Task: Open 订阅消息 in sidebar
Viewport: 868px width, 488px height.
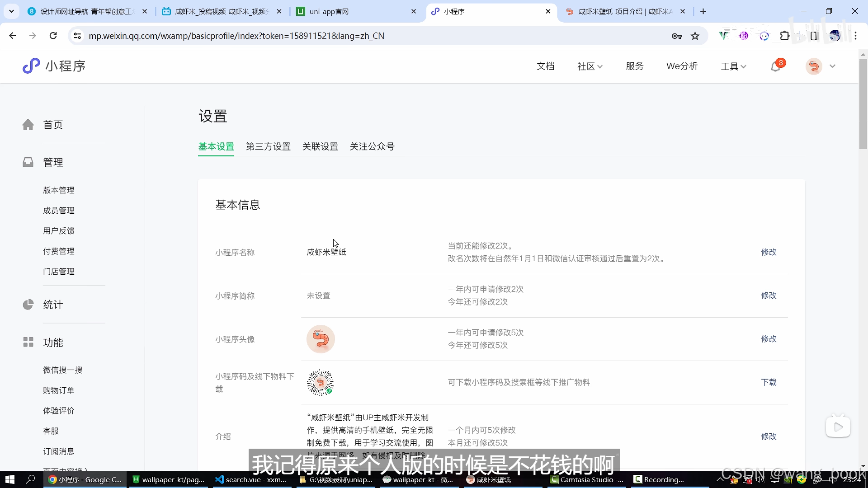Action: 59,451
